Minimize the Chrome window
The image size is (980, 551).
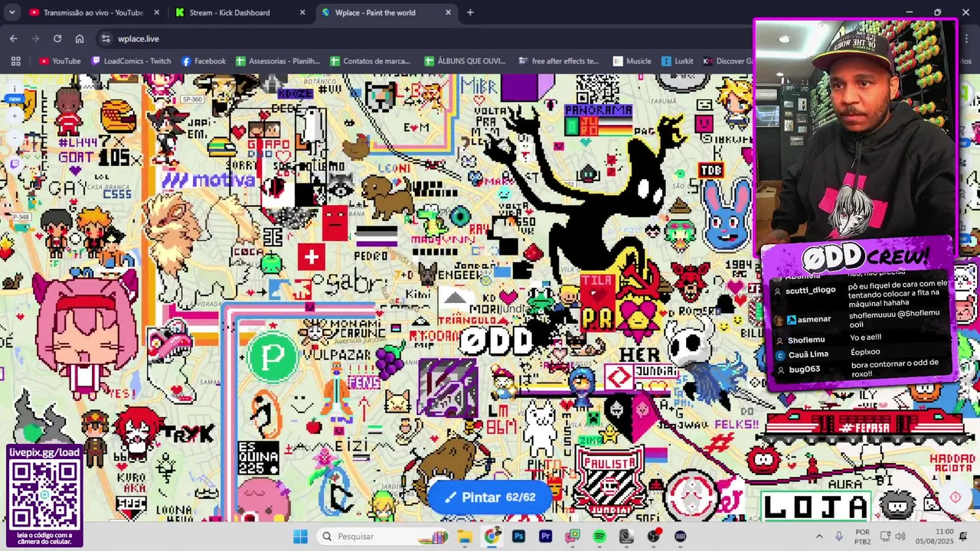coord(909,12)
